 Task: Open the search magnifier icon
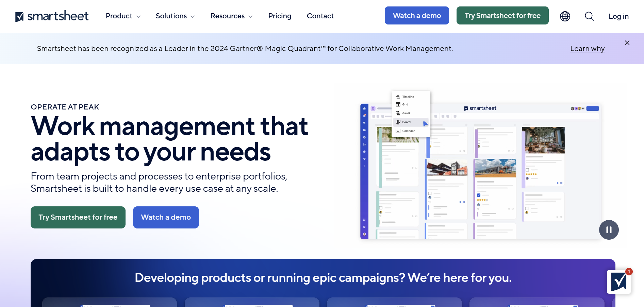[589, 16]
